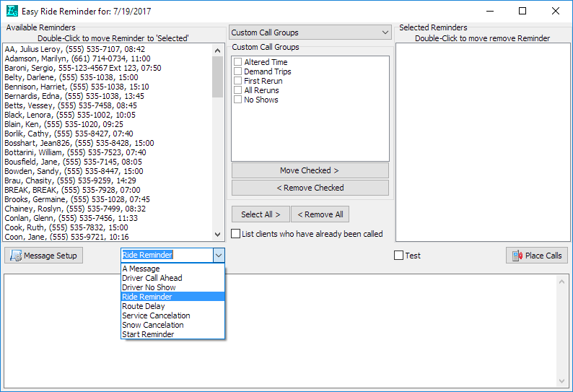Click Place Calls button
The height and width of the screenshot is (392, 573).
[537, 256]
